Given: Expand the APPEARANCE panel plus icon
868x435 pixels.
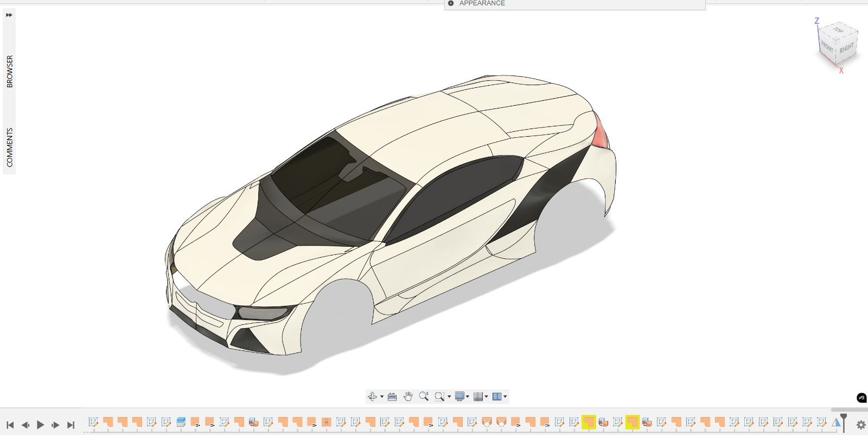Looking at the screenshot, I should (451, 3).
